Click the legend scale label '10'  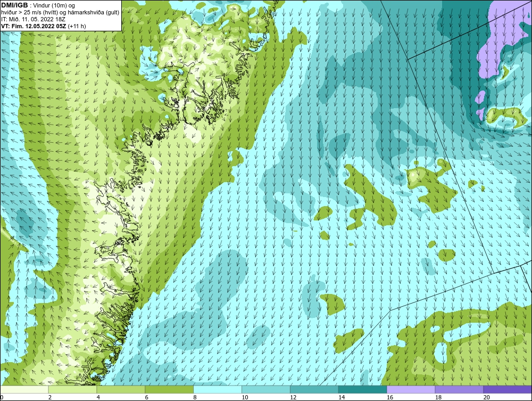(245, 397)
